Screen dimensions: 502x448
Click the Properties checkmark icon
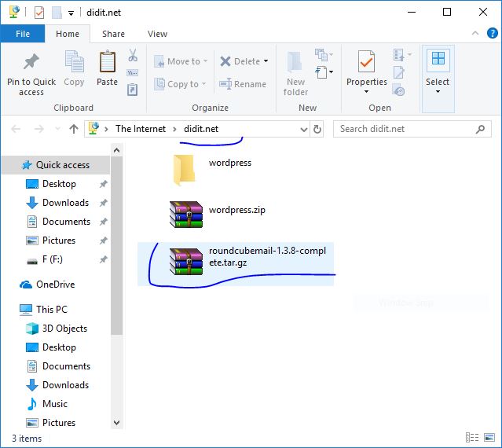click(367, 61)
